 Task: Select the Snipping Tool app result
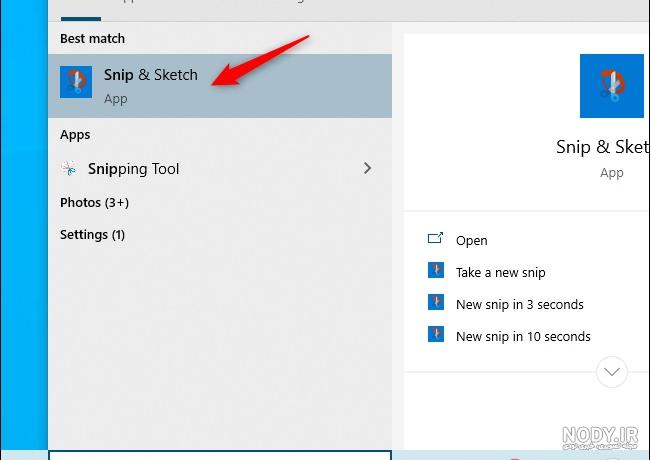(220, 169)
